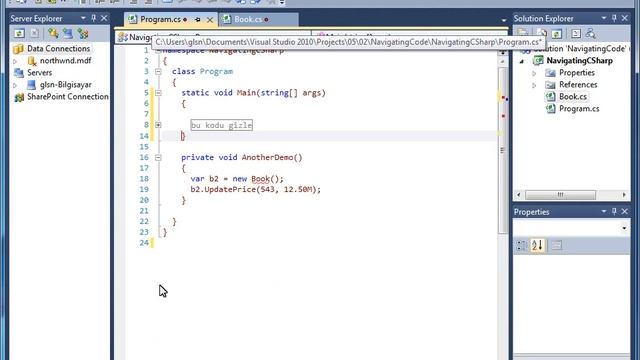Click View Class Diagram icon

click(591, 33)
